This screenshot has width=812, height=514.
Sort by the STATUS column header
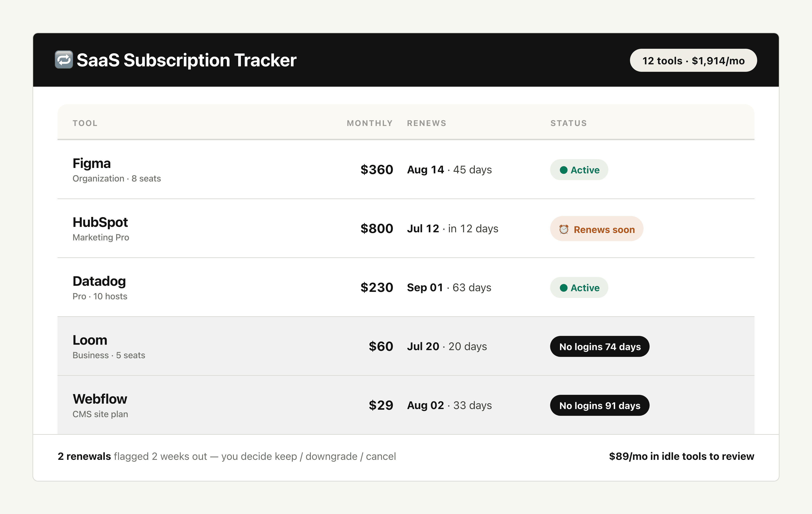coord(569,123)
